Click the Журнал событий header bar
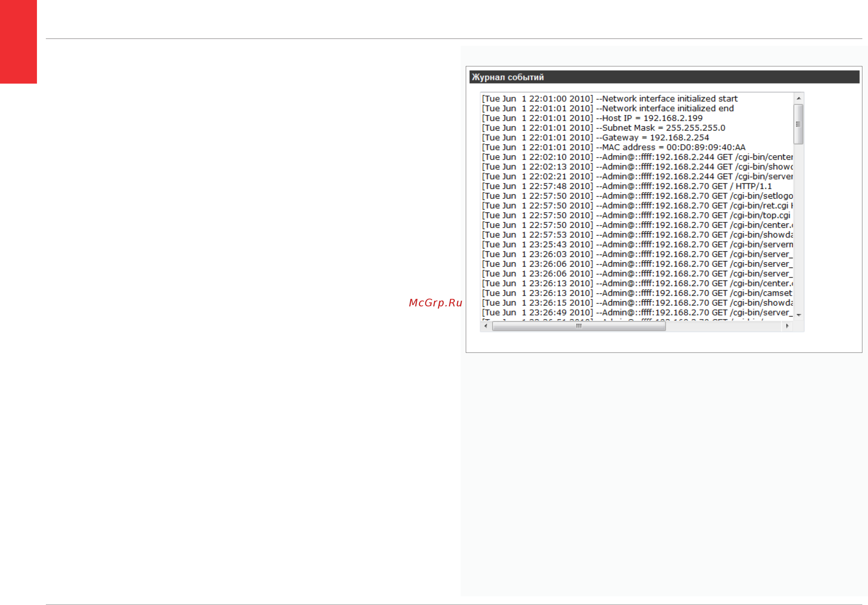 tap(664, 77)
